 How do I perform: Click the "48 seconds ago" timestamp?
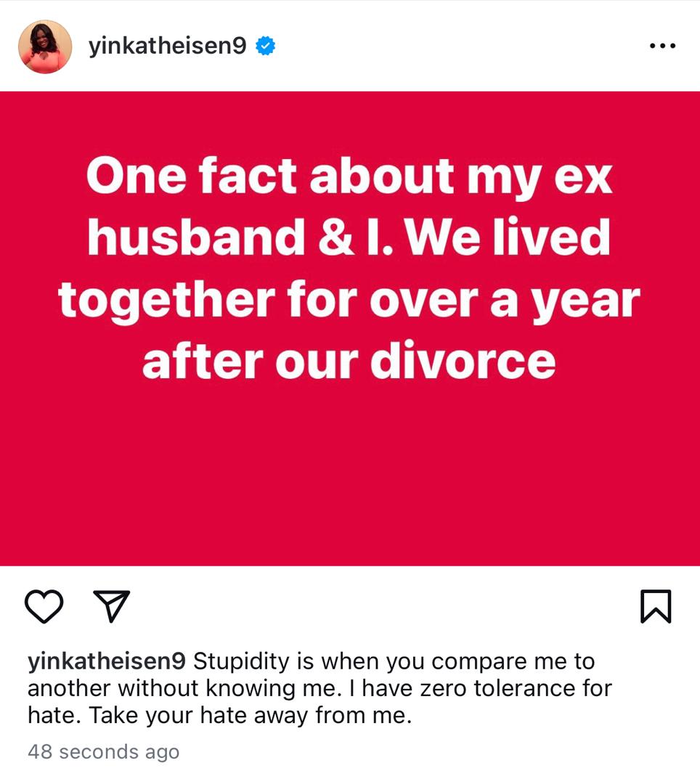[103, 751]
